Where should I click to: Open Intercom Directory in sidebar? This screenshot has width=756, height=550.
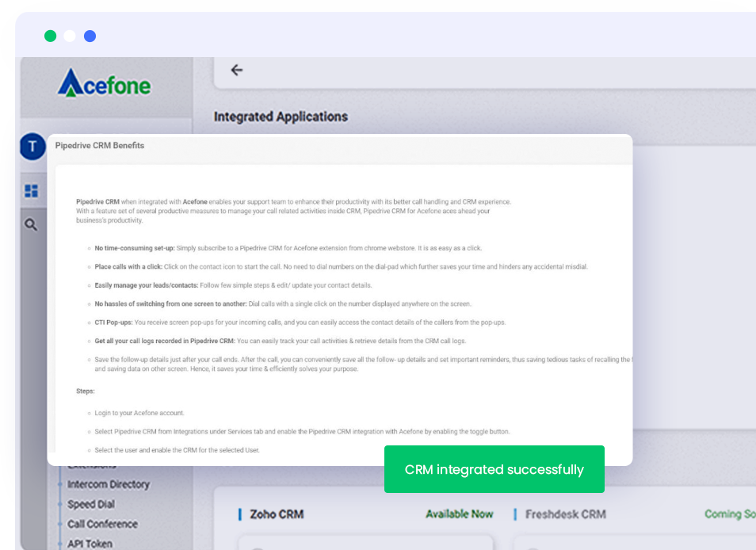109,484
